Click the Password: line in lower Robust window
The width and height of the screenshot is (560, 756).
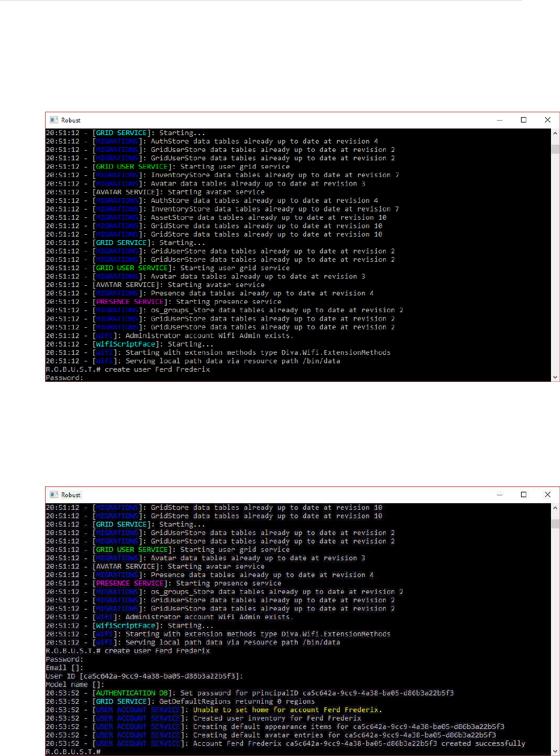tap(64, 659)
